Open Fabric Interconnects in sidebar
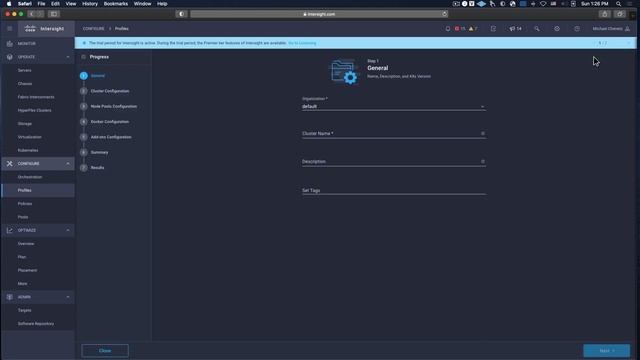The height and width of the screenshot is (360, 640). [x=36, y=97]
